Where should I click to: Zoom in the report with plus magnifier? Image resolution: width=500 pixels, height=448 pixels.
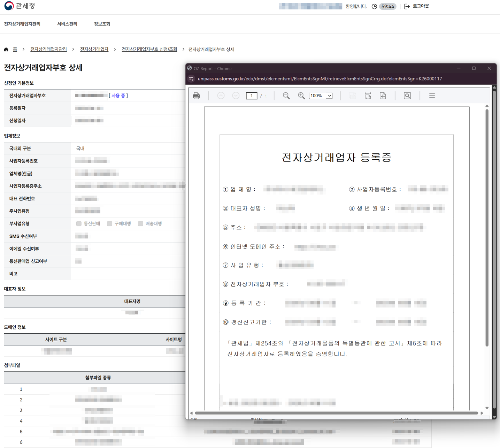[301, 96]
